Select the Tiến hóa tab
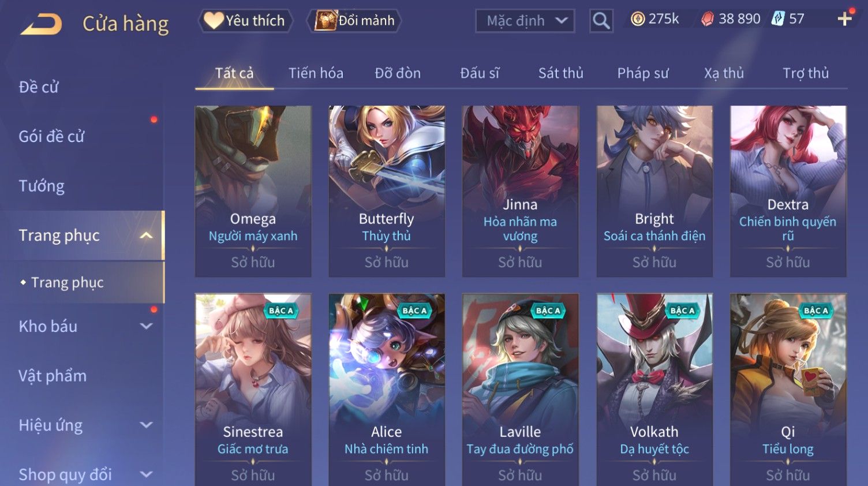The height and width of the screenshot is (486, 868). click(x=316, y=73)
